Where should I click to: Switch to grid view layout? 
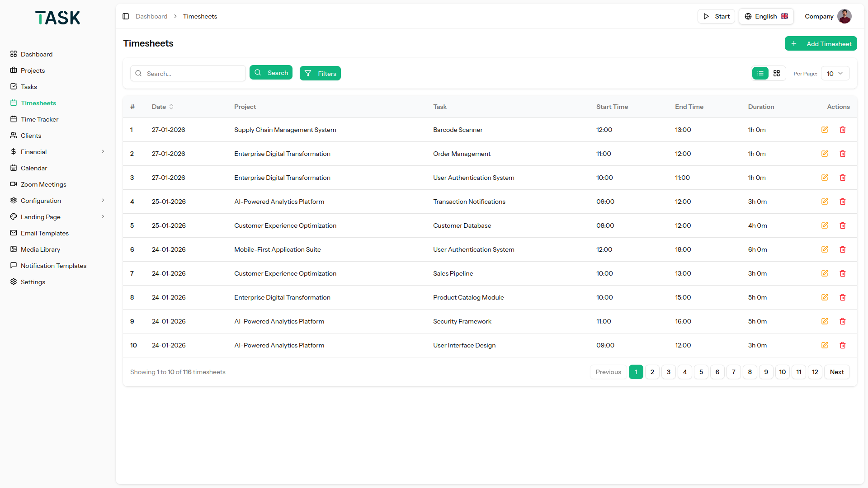pos(777,73)
